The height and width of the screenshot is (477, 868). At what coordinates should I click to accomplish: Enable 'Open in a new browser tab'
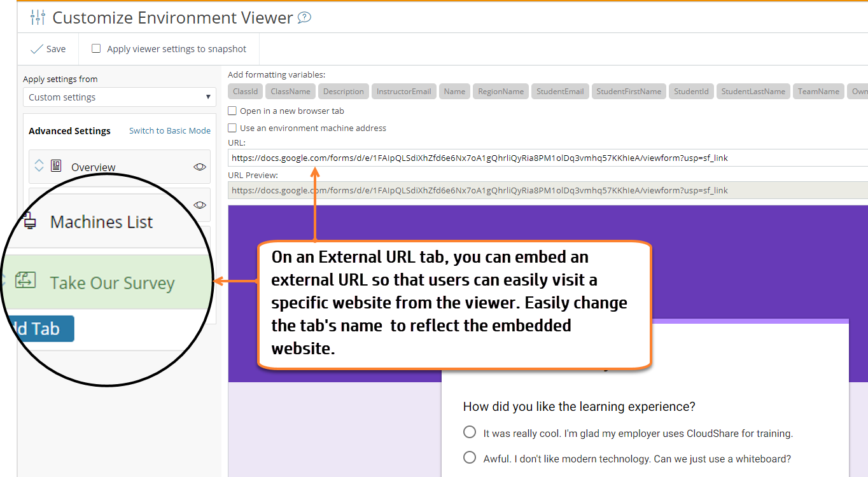coord(232,111)
